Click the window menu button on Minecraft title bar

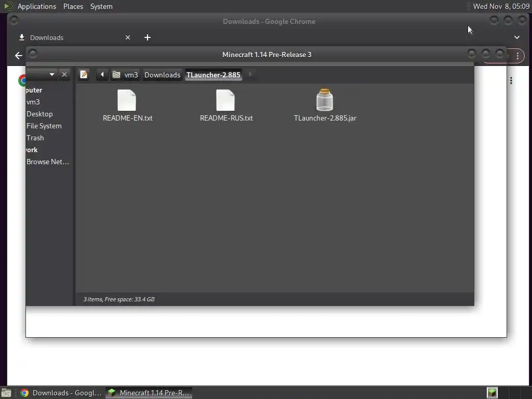[33, 54]
